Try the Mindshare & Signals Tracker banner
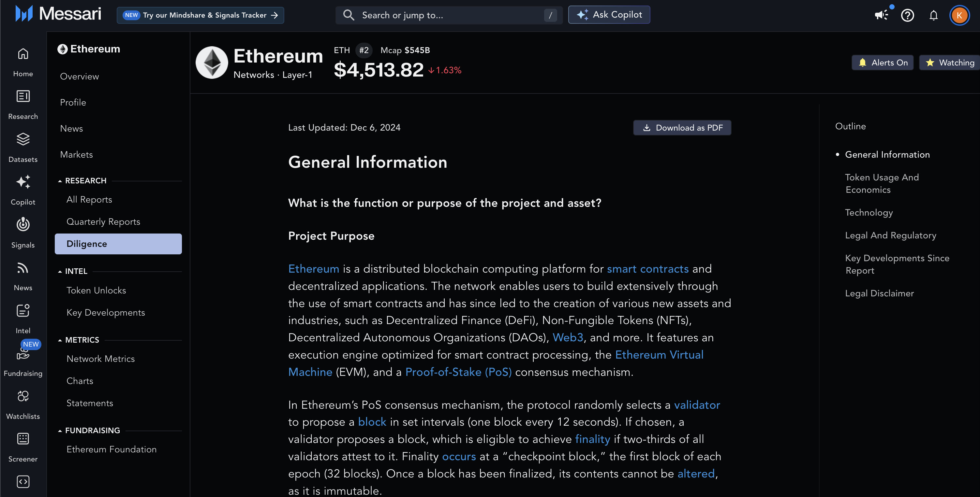This screenshot has height=497, width=980. [x=200, y=15]
